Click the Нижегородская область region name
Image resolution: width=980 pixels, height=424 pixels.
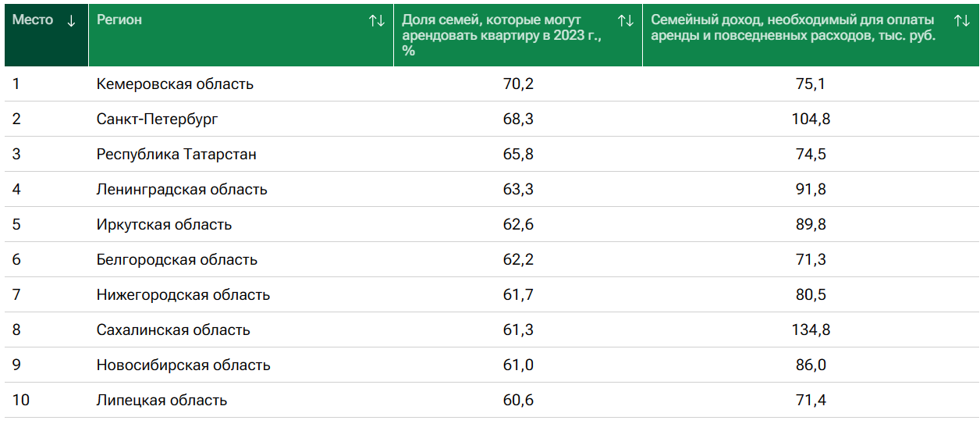[x=183, y=295]
